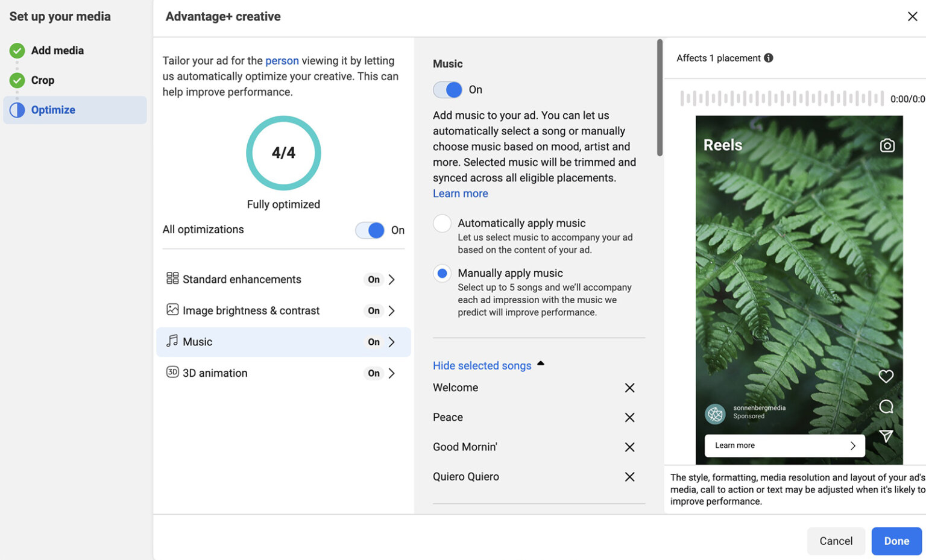
Task: Click the blue Done button
Action: [896, 541]
